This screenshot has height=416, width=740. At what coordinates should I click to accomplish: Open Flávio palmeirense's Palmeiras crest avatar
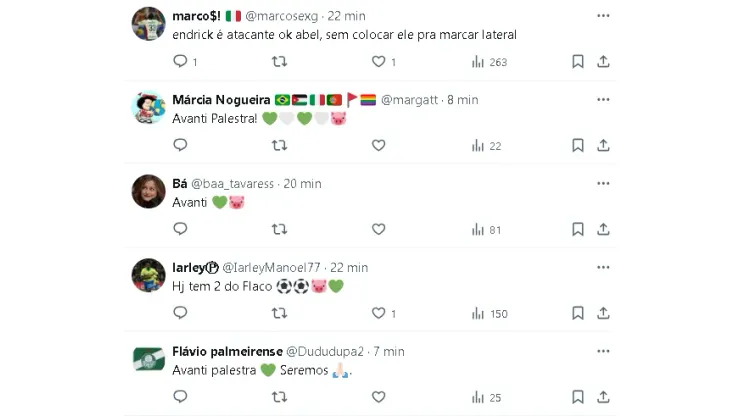click(x=149, y=359)
